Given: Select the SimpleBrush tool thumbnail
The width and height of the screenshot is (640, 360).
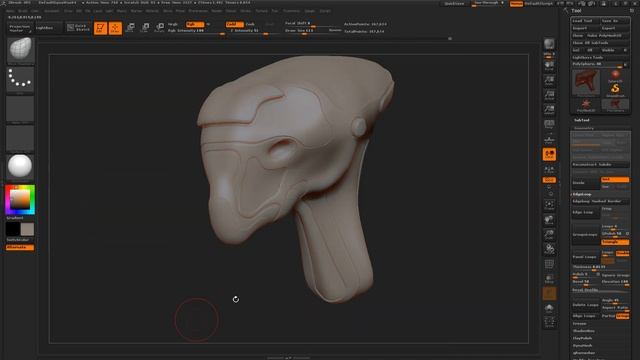Looking at the screenshot, I should (x=615, y=90).
